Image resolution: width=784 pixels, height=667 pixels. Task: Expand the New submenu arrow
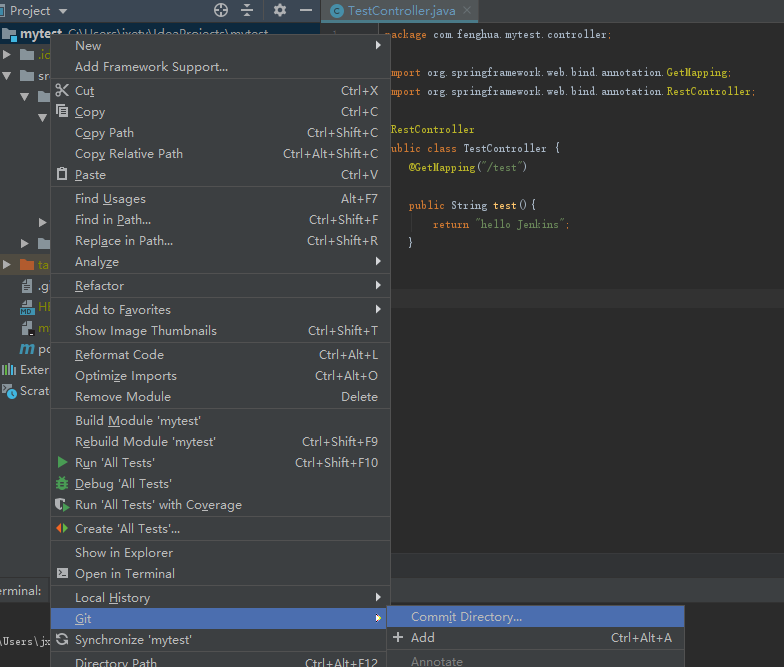click(x=378, y=46)
